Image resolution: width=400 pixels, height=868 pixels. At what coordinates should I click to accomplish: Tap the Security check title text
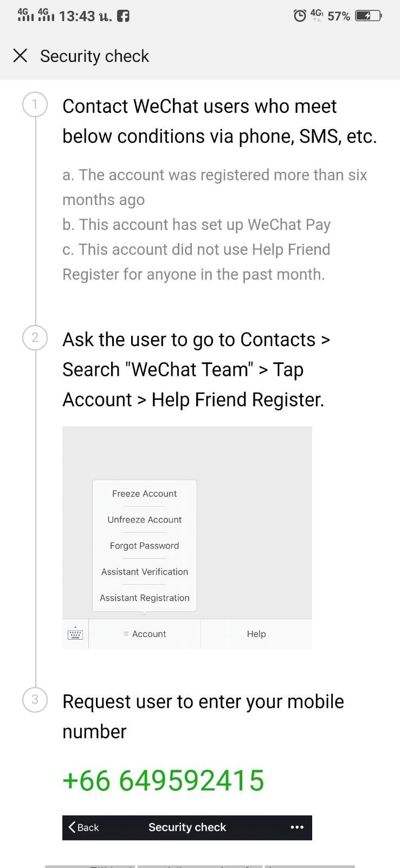(94, 56)
